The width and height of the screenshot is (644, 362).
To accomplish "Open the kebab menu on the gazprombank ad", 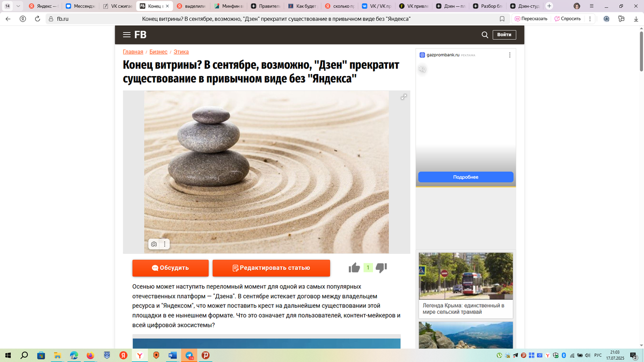I will pos(509,54).
